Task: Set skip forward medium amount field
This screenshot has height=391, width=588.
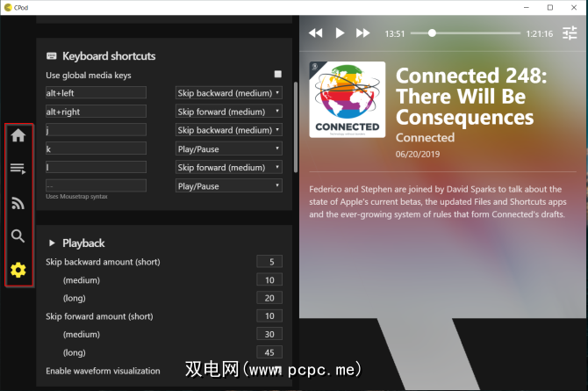Action: click(269, 334)
